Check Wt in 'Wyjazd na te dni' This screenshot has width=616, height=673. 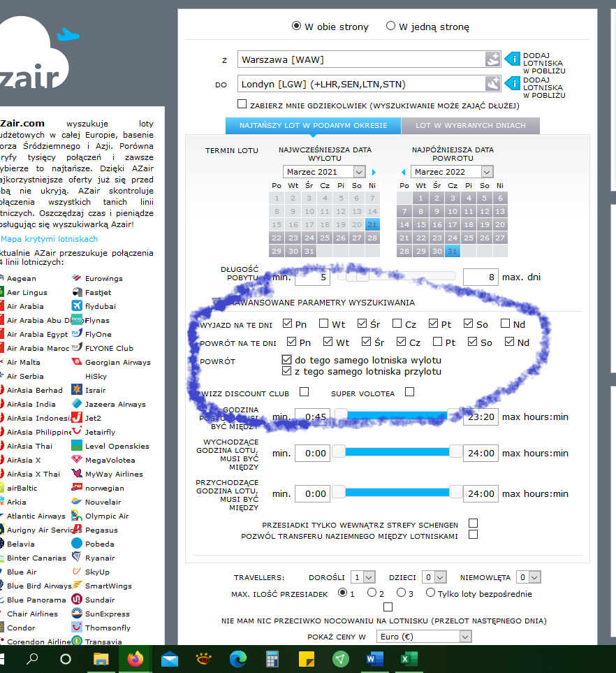click(323, 323)
